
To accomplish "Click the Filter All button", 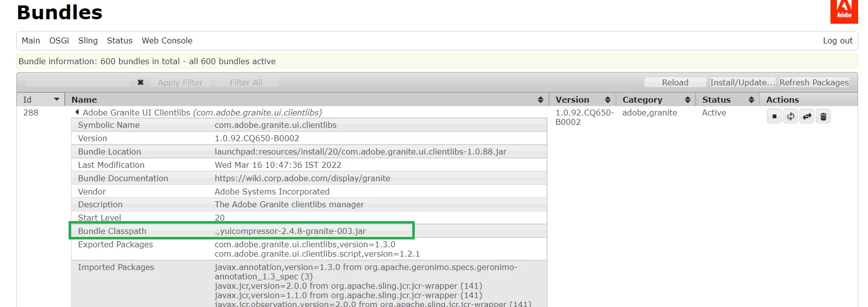I will (x=246, y=82).
